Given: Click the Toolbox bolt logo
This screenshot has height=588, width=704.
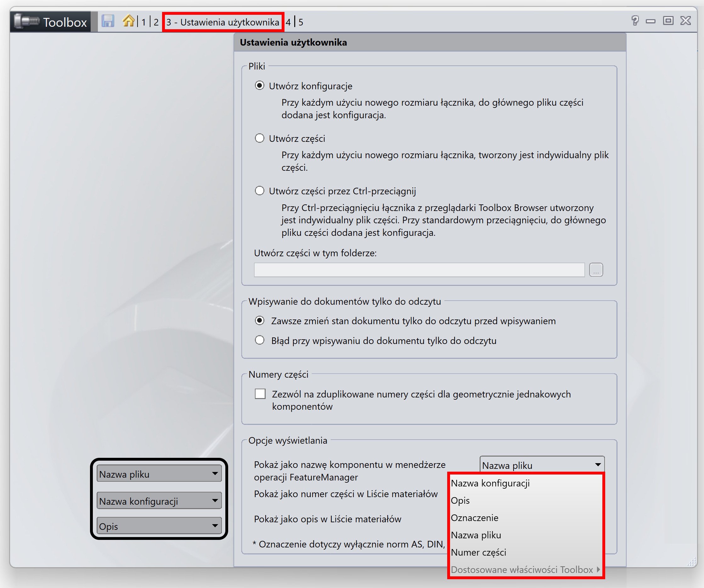Looking at the screenshot, I should pyautogui.click(x=27, y=21).
